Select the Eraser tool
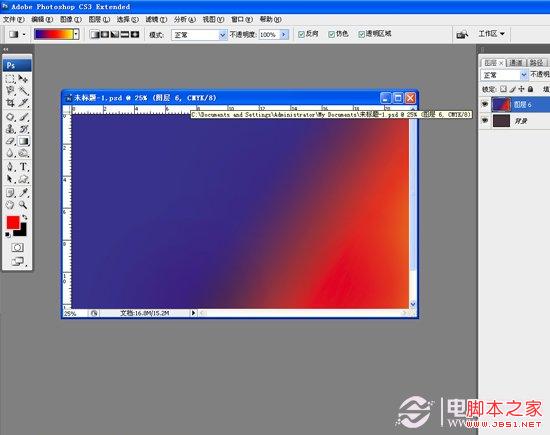Viewport: 550px width, 435px height. coord(10,141)
